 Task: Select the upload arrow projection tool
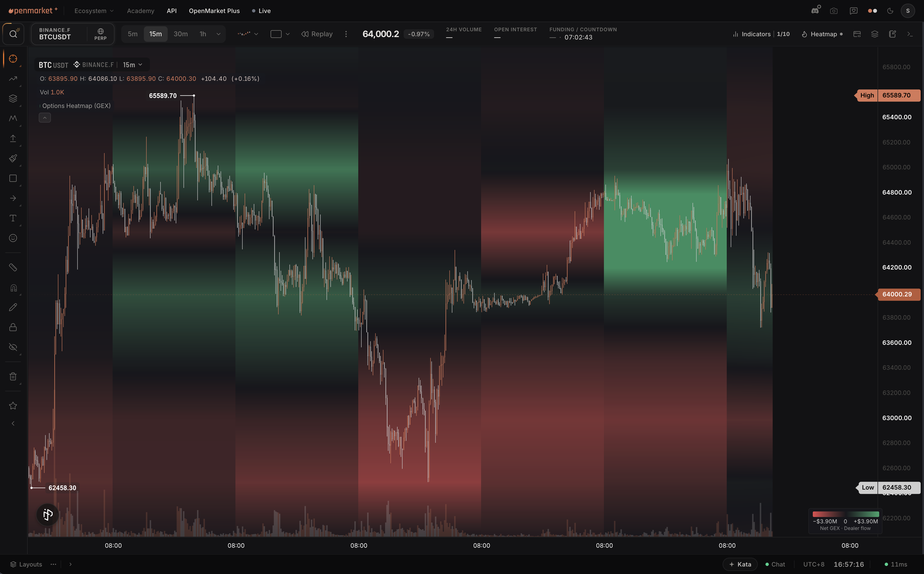point(13,139)
